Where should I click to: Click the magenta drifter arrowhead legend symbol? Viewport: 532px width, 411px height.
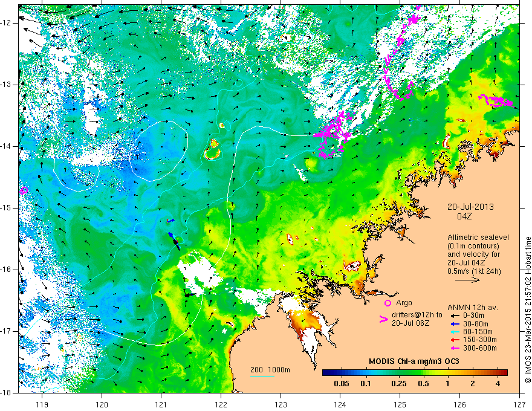[383, 319]
